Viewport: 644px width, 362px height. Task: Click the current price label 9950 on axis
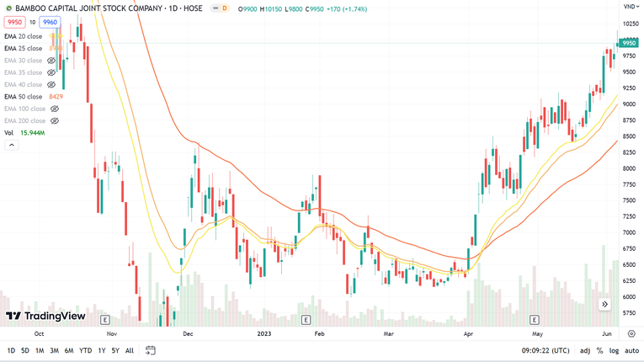(x=629, y=43)
